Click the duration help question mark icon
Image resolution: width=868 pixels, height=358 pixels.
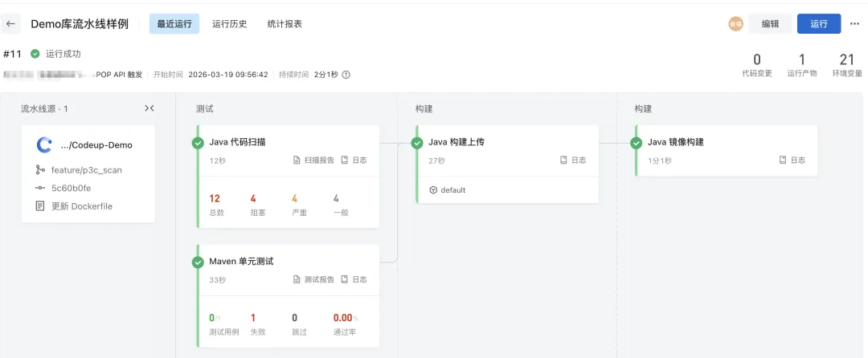coord(346,75)
